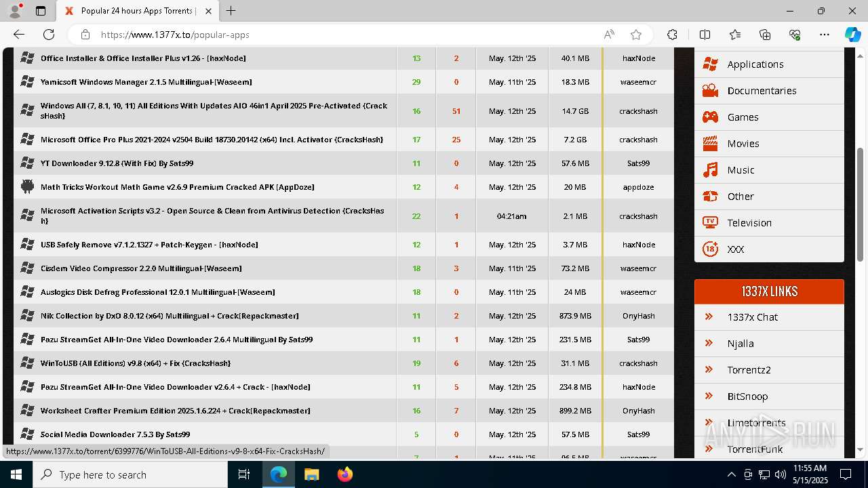This screenshot has width=868, height=488.
Task: Open Njalla link in 1337x Links
Action: pyautogui.click(x=741, y=344)
